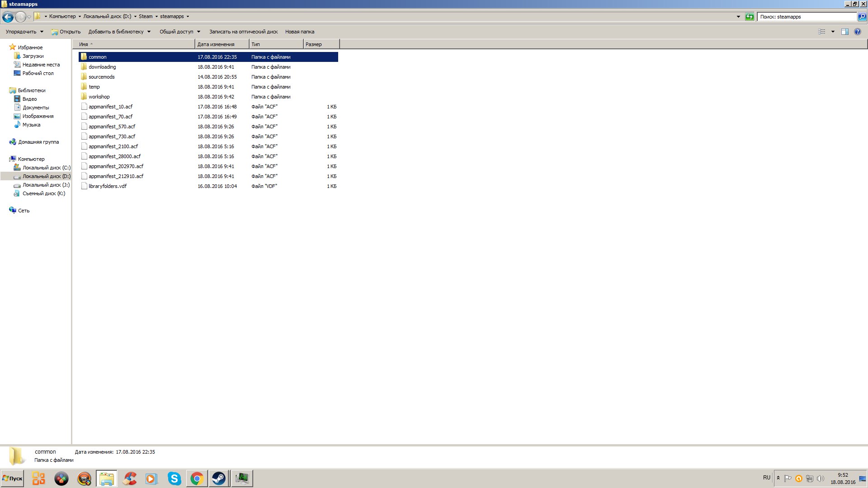Open the Добавить в библиотеку dropdown

point(119,32)
